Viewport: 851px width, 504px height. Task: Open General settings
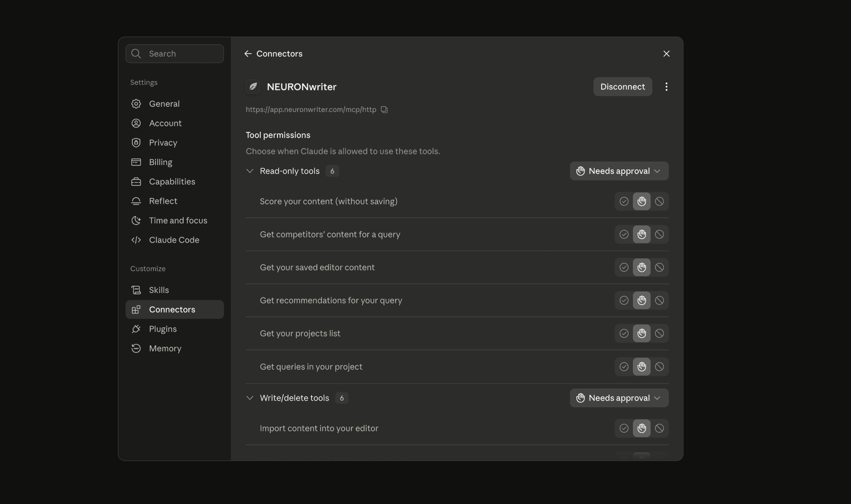tap(175, 104)
